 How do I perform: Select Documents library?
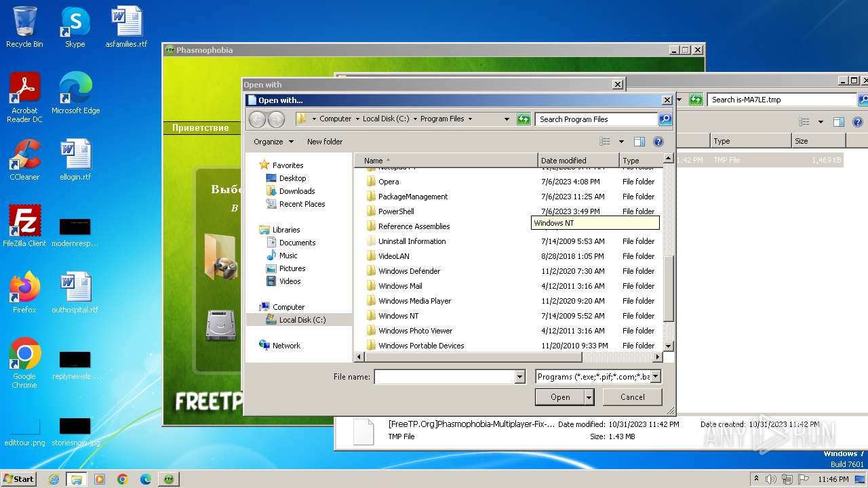(297, 243)
